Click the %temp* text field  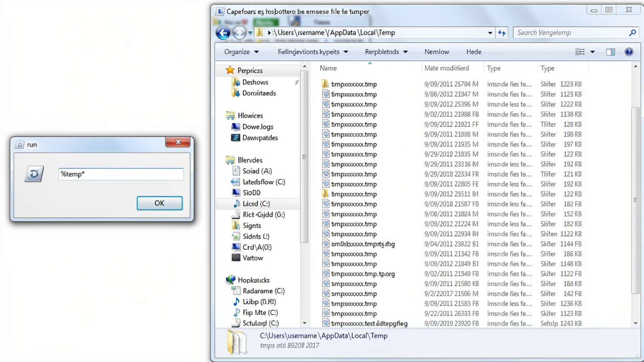121,174
